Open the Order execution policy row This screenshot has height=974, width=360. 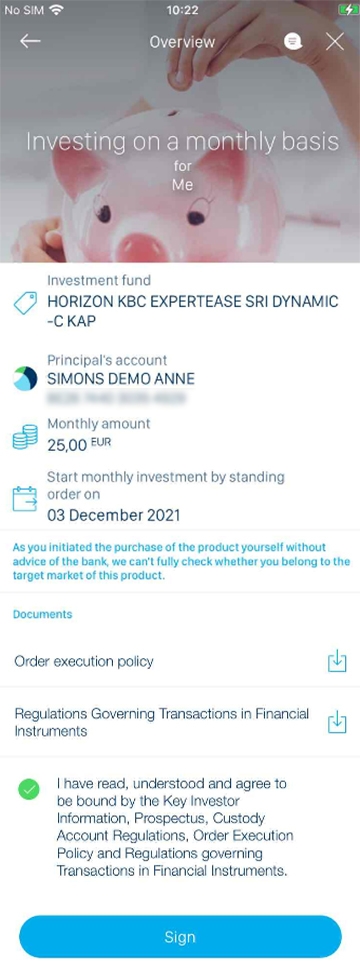(x=180, y=662)
